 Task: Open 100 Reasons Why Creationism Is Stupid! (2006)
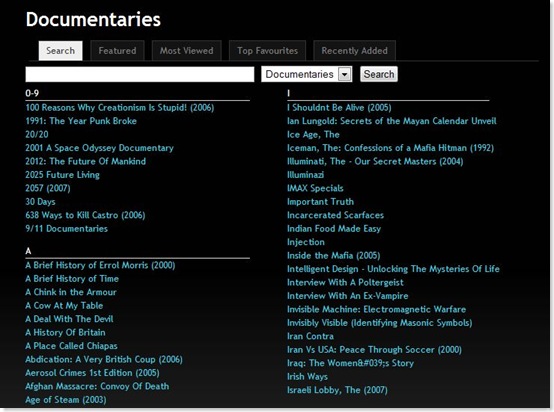click(120, 107)
